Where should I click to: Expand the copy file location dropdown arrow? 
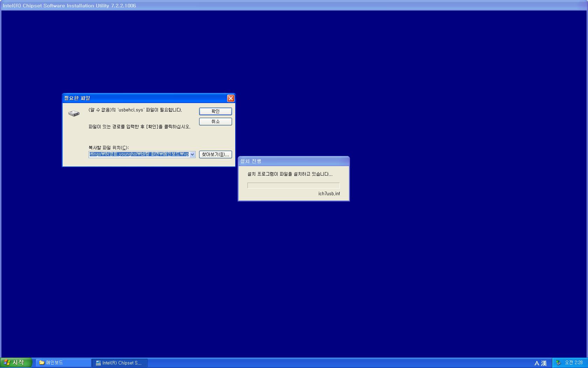pos(192,154)
